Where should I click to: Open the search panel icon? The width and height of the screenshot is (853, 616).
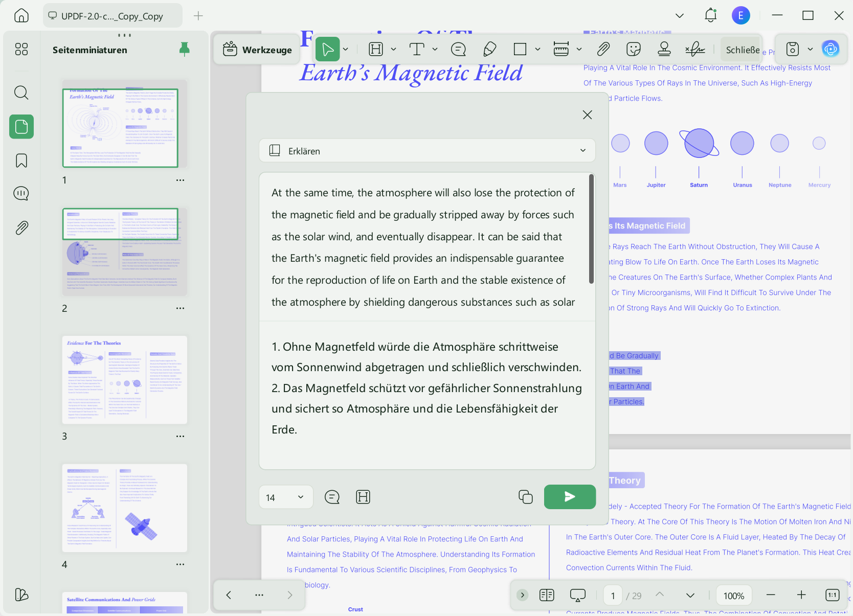coord(21,93)
